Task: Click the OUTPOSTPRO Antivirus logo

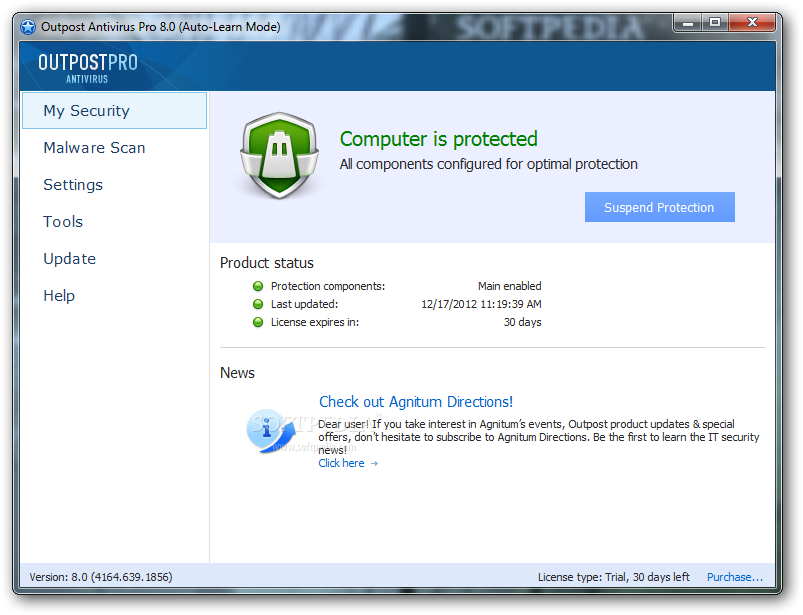Action: click(88, 68)
